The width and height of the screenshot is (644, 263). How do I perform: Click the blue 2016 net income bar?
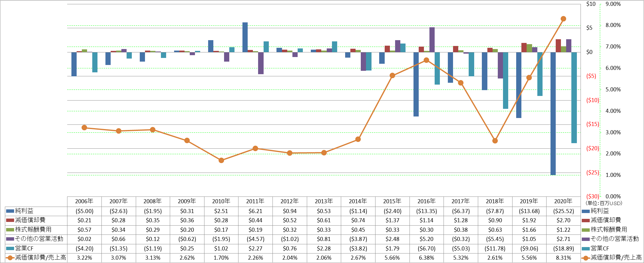(416, 84)
